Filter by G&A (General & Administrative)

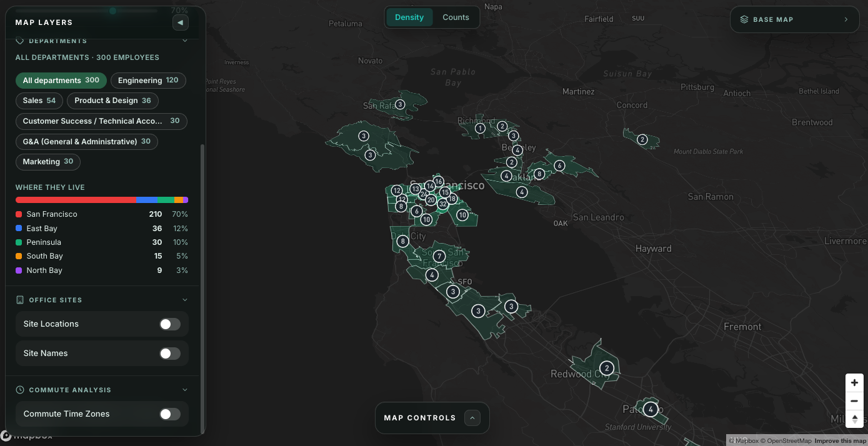coord(87,142)
